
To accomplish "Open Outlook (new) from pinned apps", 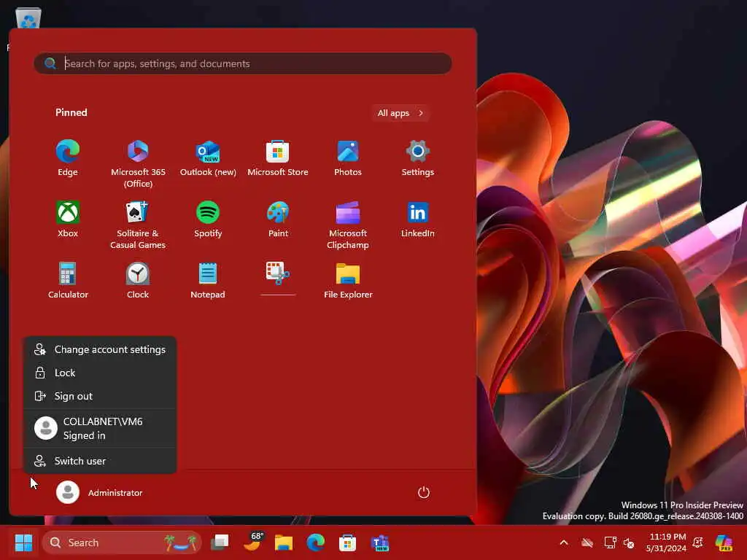I will (208, 158).
